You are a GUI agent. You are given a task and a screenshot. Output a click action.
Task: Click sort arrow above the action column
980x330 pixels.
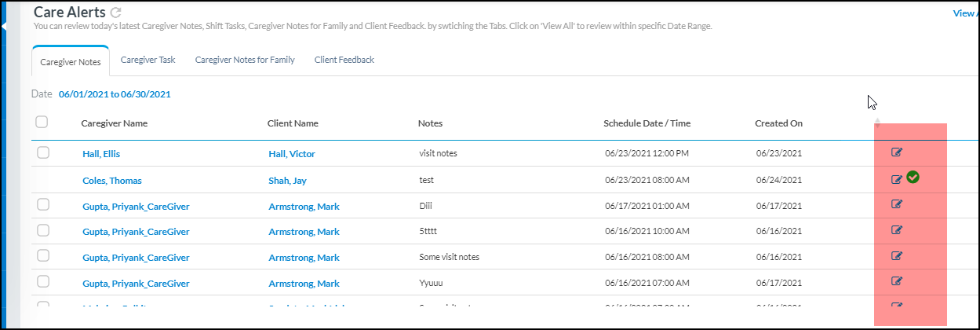click(x=877, y=122)
